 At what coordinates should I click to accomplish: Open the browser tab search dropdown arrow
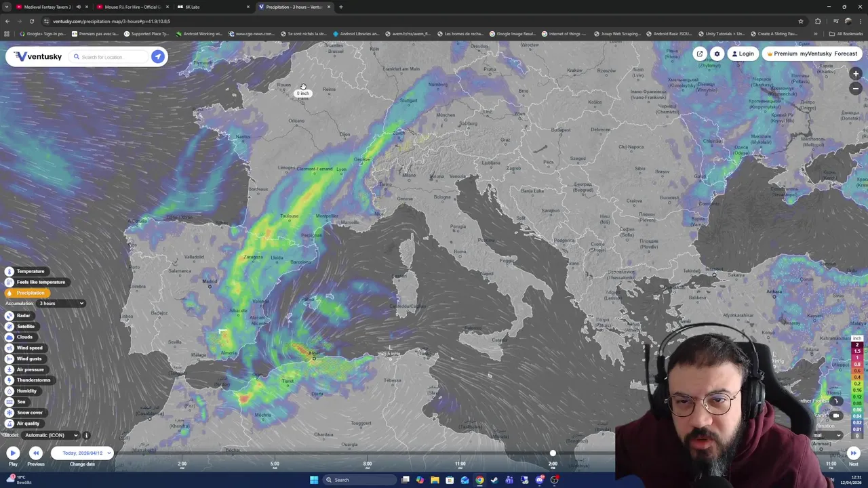6,7
